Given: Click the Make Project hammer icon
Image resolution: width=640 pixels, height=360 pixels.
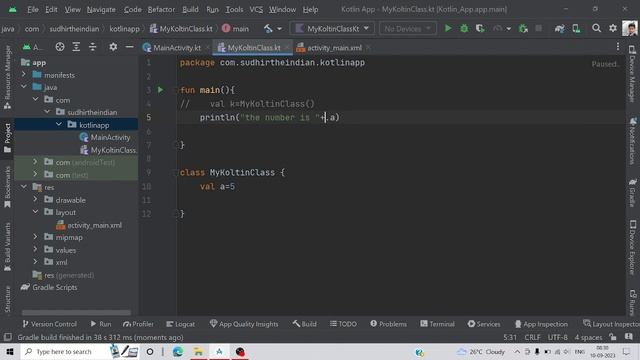Looking at the screenshot, I should click(268, 29).
